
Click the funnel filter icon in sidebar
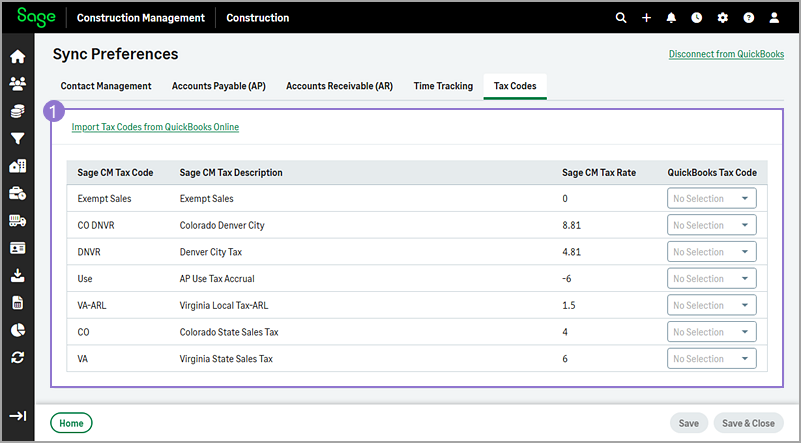(x=17, y=139)
